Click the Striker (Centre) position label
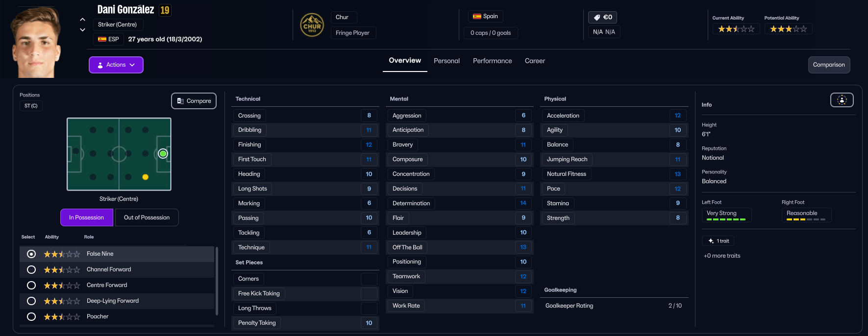The height and width of the screenshot is (336, 868). point(118,24)
